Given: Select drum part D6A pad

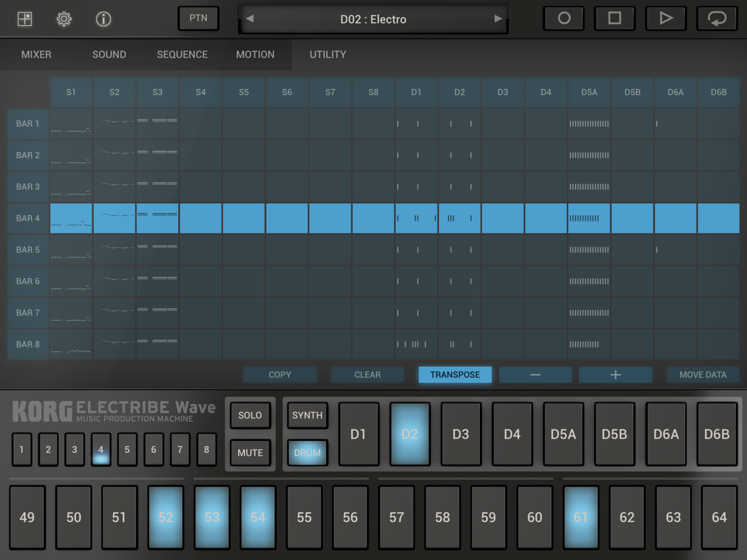Looking at the screenshot, I should (666, 434).
